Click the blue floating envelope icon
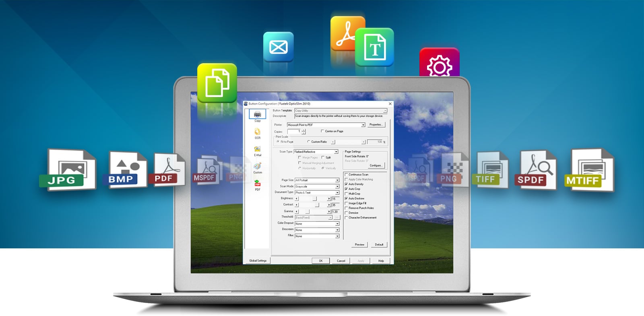This screenshot has height=316, width=644. [x=278, y=47]
